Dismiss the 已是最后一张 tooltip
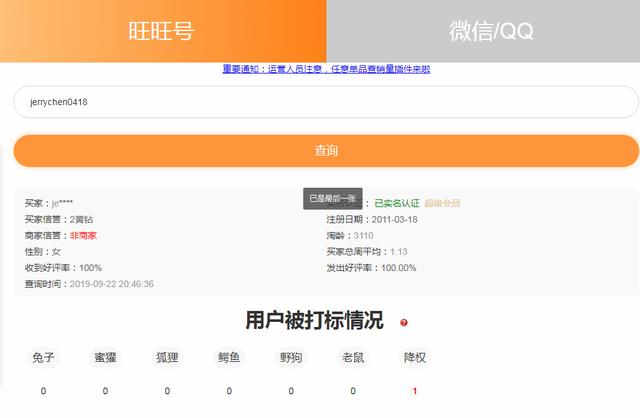The image size is (640, 418). 333,199
